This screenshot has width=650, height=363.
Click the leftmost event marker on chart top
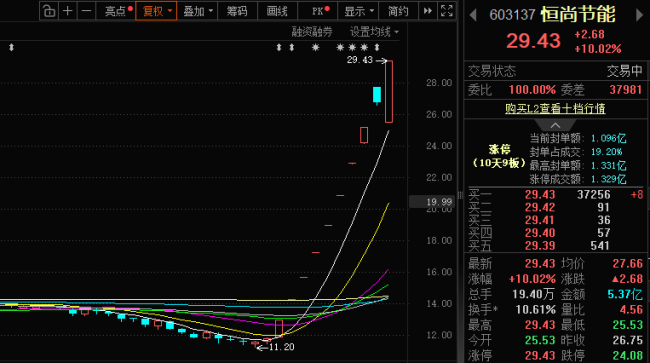12,48
